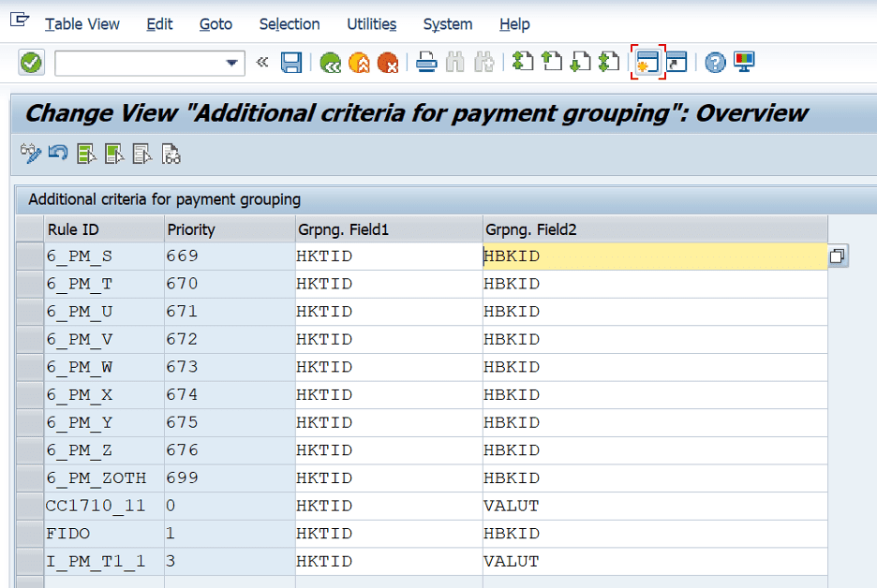
Task: Open the command field dropdown arrow
Action: point(232,63)
